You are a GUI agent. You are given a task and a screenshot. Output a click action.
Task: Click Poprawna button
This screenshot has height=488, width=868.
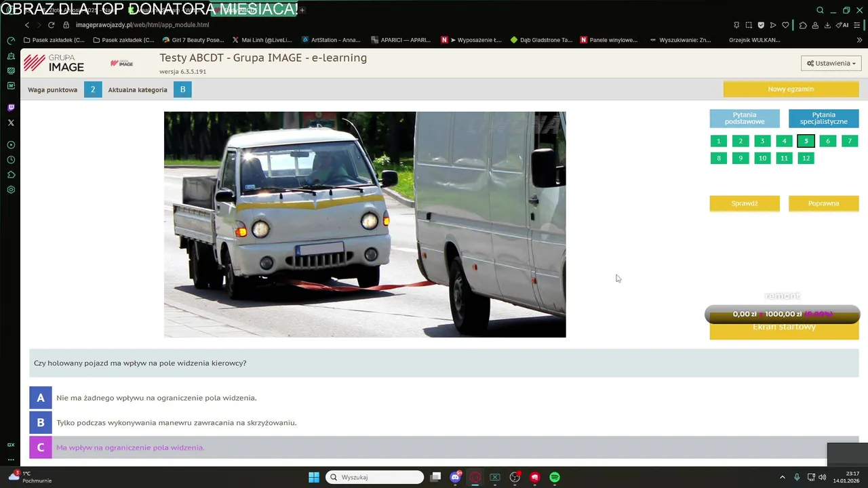click(824, 203)
